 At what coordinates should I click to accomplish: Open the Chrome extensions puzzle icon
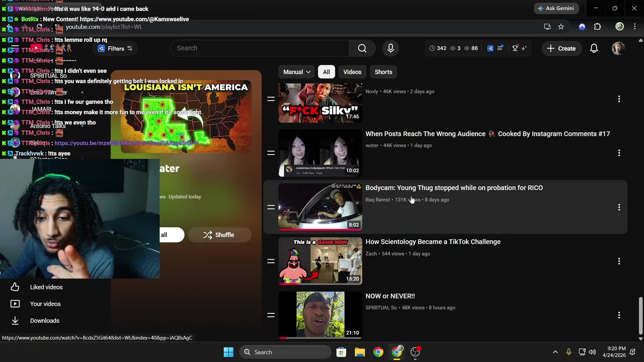click(597, 27)
